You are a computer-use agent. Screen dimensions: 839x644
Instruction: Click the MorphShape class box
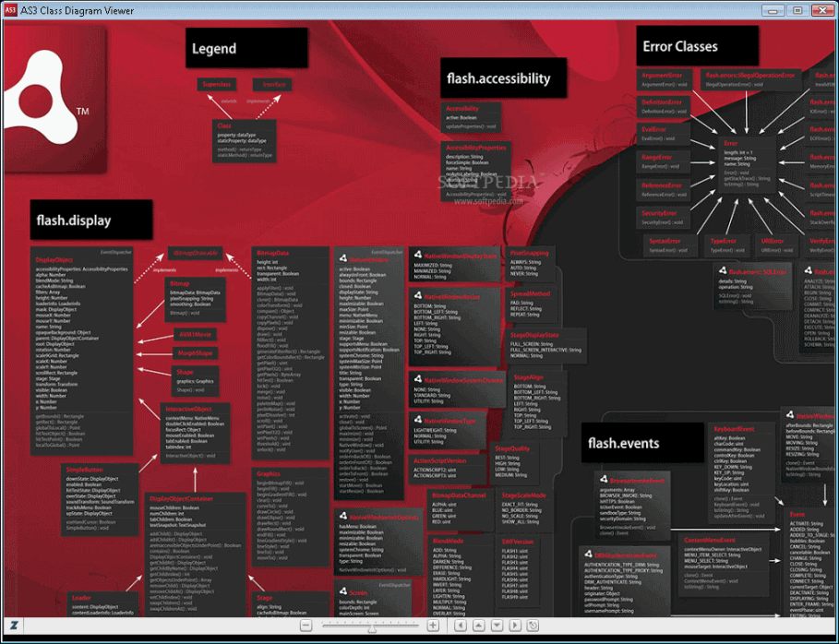point(196,353)
